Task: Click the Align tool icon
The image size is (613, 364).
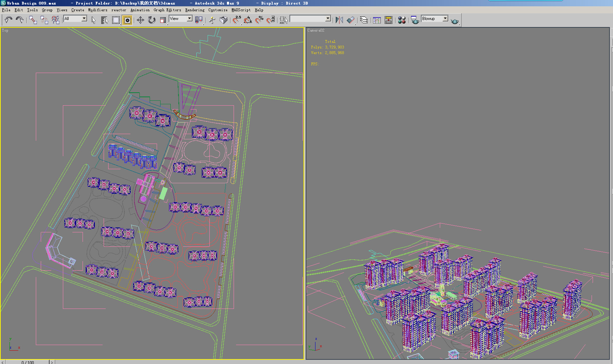Action: (x=351, y=20)
